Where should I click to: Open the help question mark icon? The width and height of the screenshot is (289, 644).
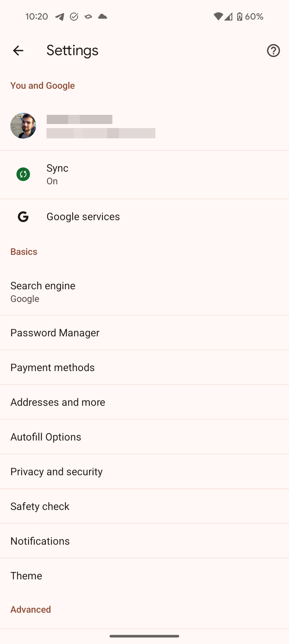(x=273, y=51)
